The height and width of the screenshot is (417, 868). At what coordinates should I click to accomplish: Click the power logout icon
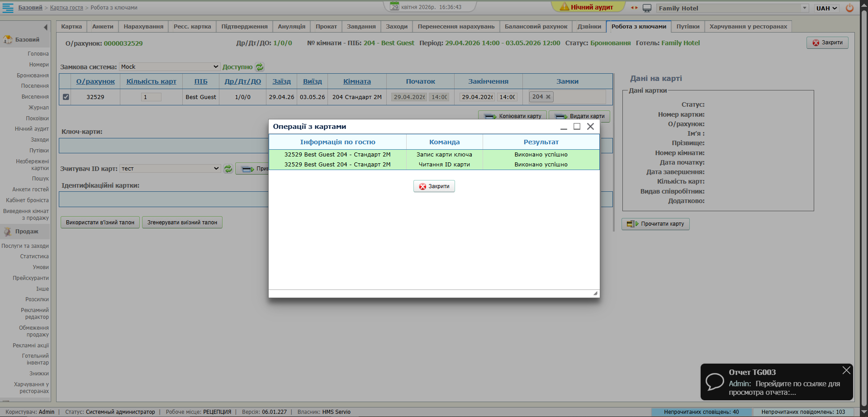(849, 8)
